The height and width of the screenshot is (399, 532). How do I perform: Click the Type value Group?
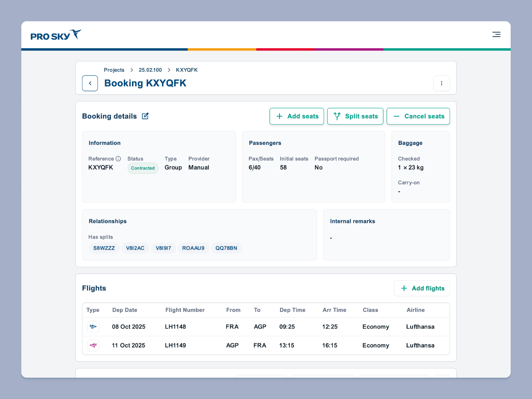click(x=173, y=167)
